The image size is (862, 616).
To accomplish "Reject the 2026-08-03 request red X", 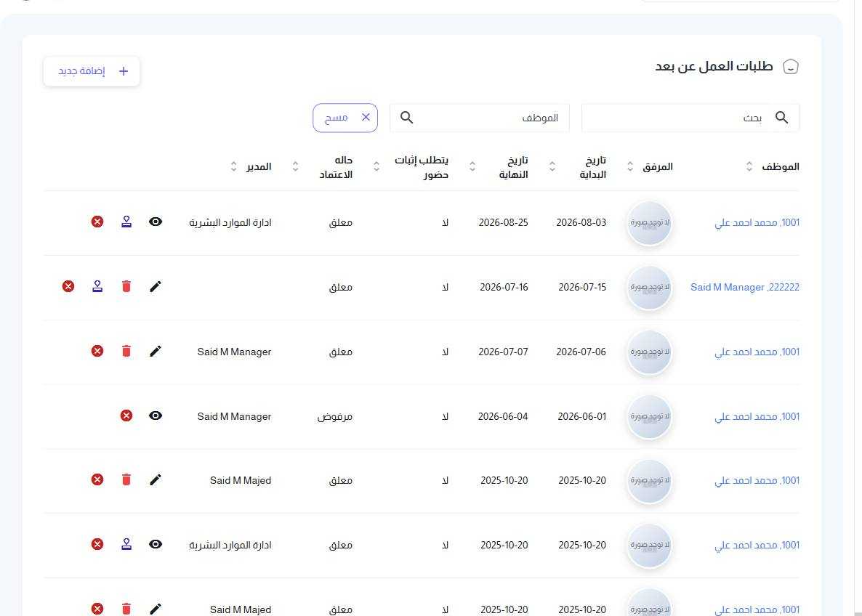I will 97,222.
